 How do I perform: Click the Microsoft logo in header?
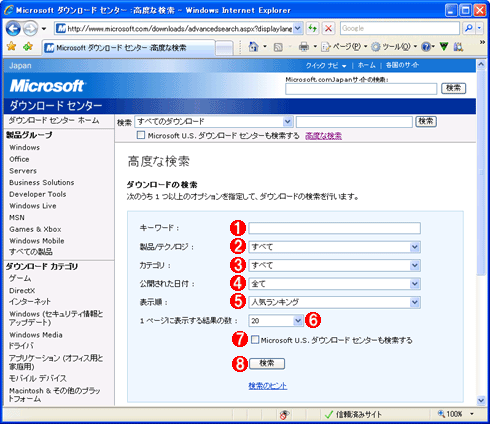47,86
